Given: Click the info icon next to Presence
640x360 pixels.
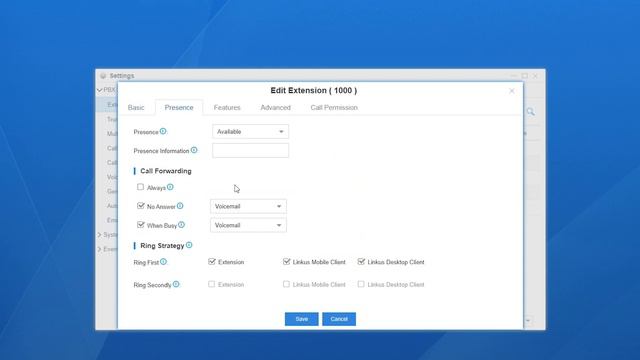Looking at the screenshot, I should [163, 131].
